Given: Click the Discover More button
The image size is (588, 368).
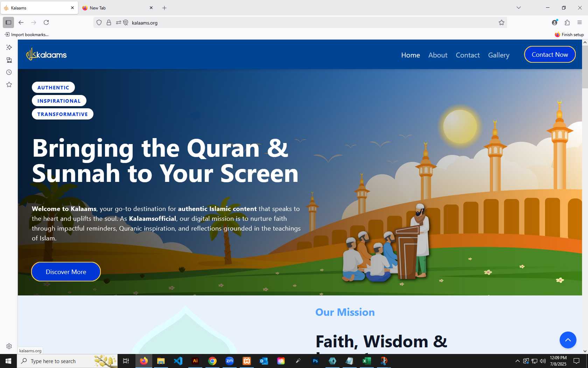Looking at the screenshot, I should 66,272.
